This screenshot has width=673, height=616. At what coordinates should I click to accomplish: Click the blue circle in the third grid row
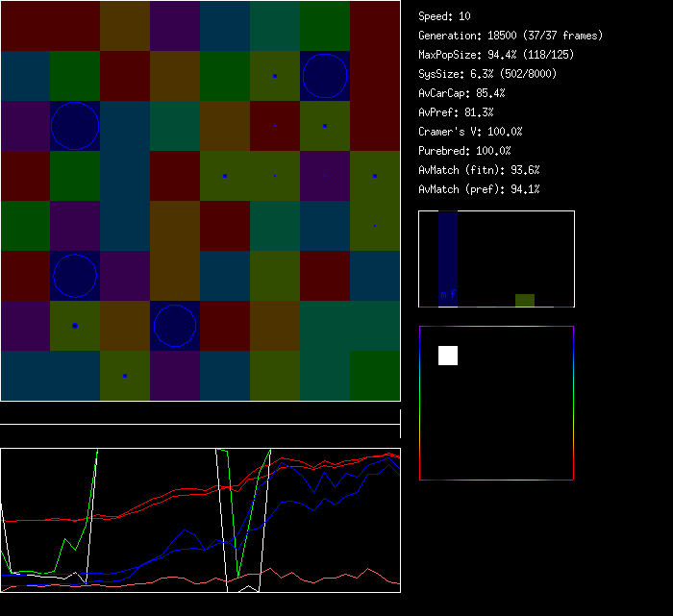tap(75, 126)
